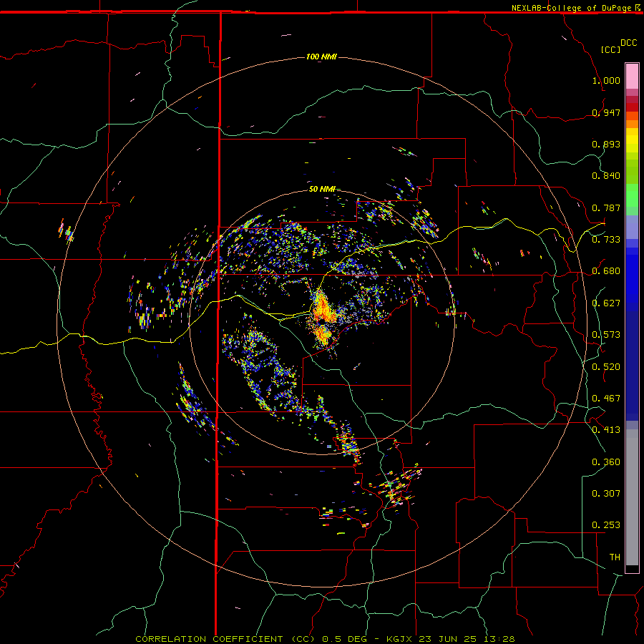644x644 pixels.
Task: Click the red band of the color scale
Action: coord(632,107)
